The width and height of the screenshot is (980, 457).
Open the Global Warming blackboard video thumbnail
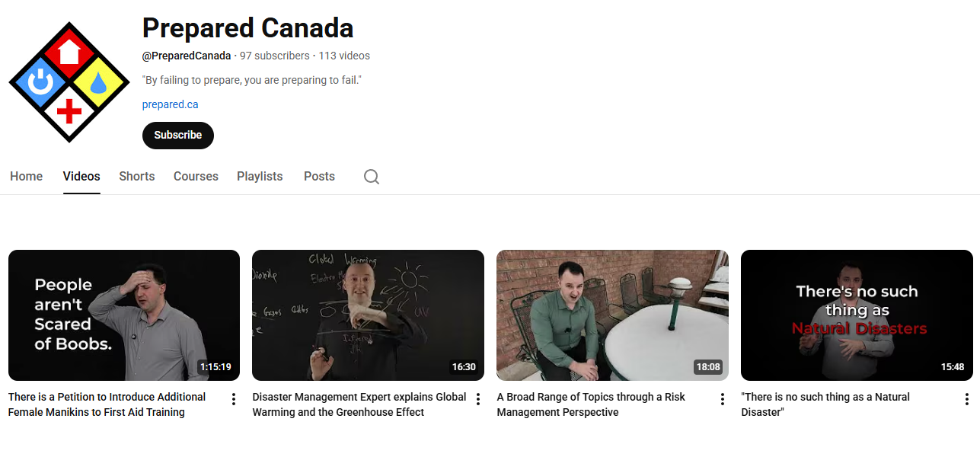(x=368, y=315)
